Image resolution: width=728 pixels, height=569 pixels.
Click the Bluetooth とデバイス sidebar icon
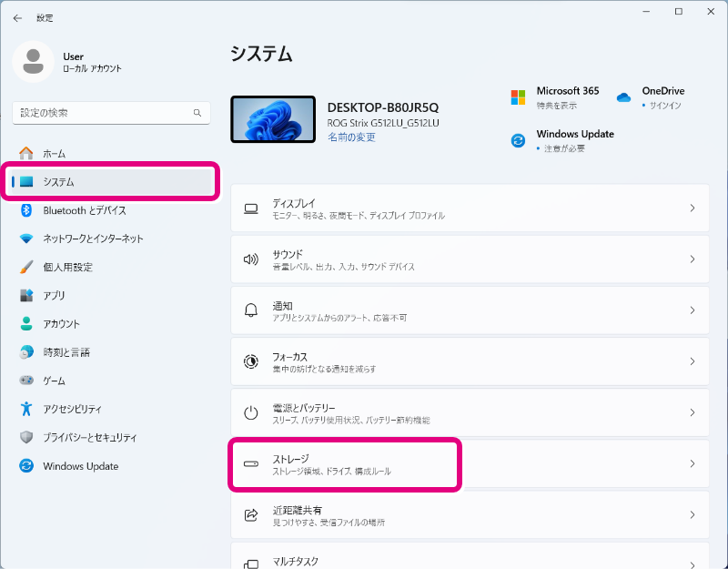click(26, 210)
